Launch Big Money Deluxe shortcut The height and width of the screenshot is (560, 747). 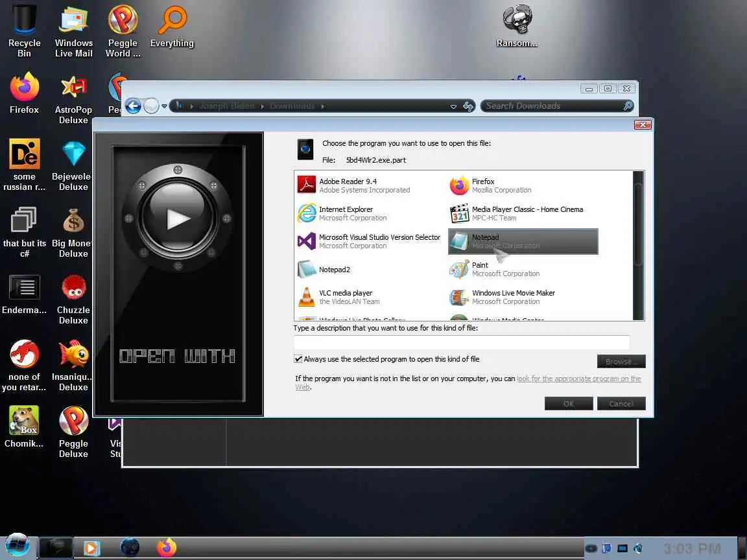click(73, 232)
